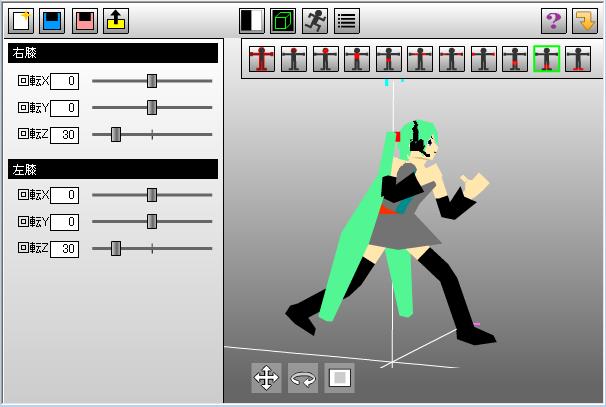Image resolution: width=606 pixels, height=407 pixels.
Task: Click the running figure pose icon
Action: (x=315, y=21)
